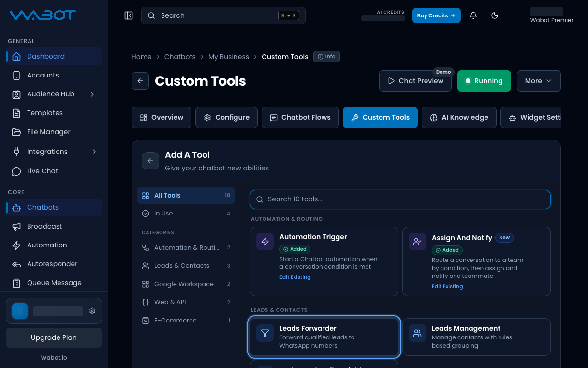Focus the Search 10 tools field
This screenshot has width=588, height=368.
click(x=400, y=199)
